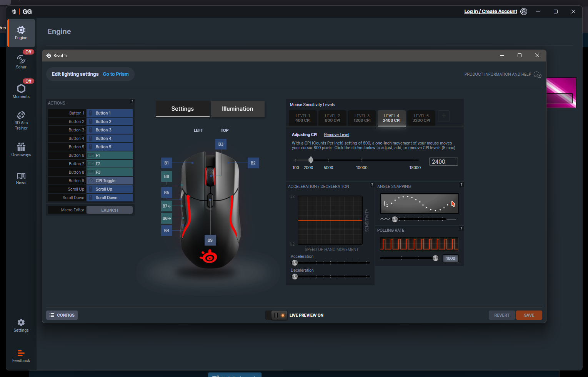588x377 pixels.
Task: Open Polling Rate help tooltip
Action: point(461,228)
